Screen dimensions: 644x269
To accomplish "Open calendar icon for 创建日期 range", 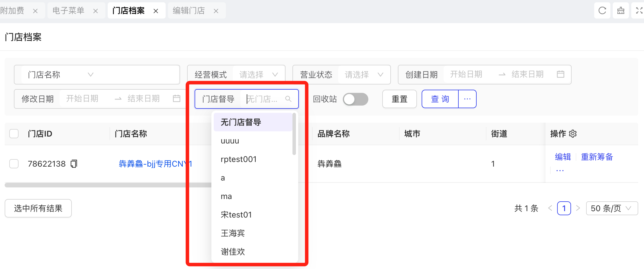I will tap(560, 74).
